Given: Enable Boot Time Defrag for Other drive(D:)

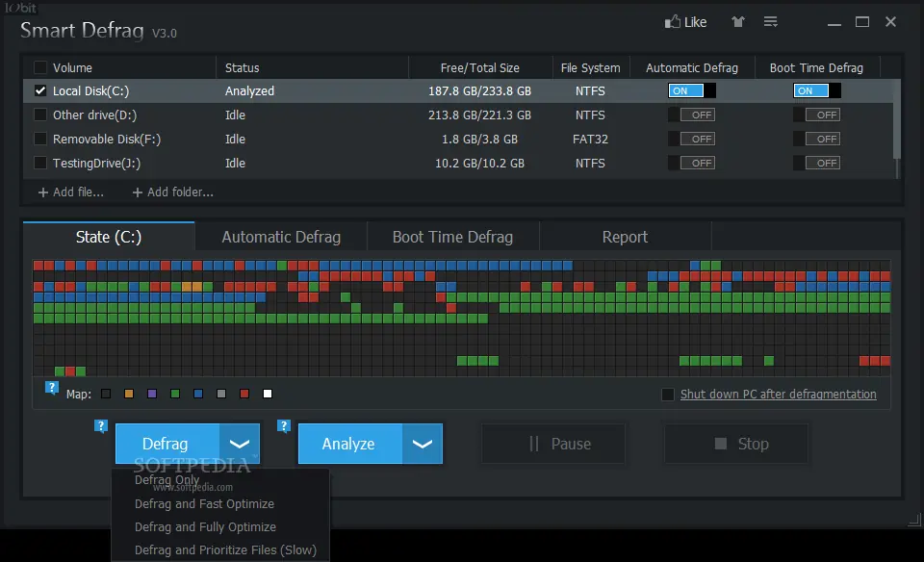Looking at the screenshot, I should click(x=817, y=115).
